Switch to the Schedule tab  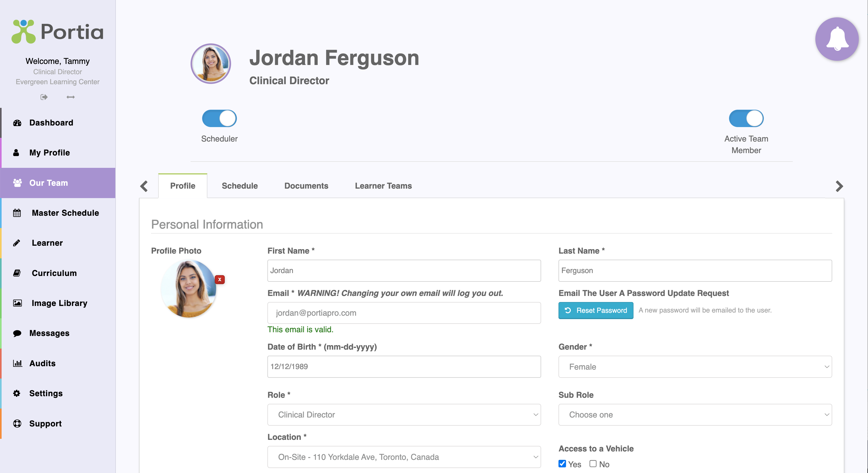tap(240, 186)
